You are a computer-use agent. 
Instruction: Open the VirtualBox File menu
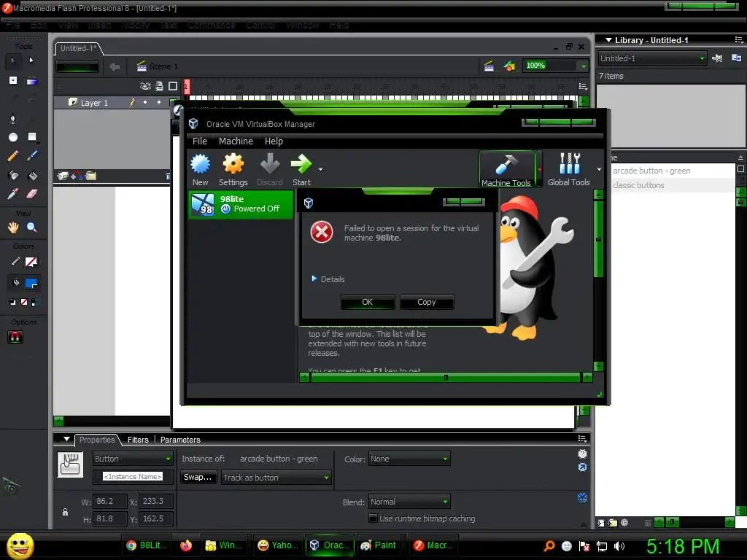(200, 141)
